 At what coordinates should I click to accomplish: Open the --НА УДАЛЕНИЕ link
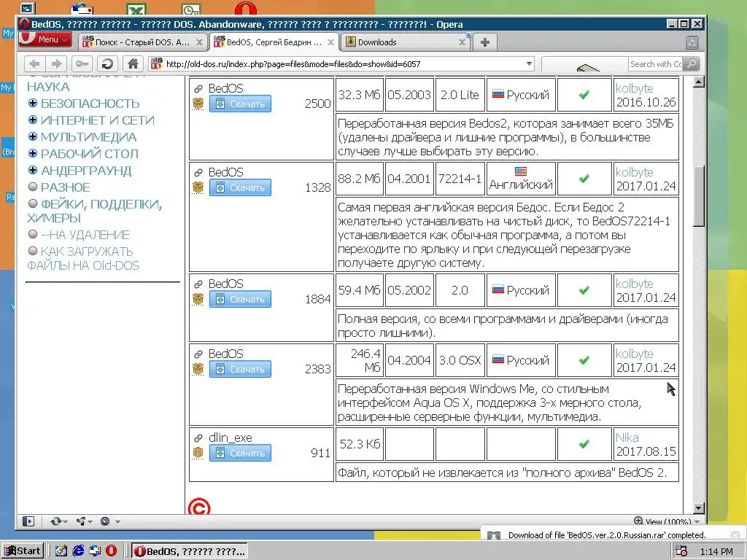[x=85, y=235]
